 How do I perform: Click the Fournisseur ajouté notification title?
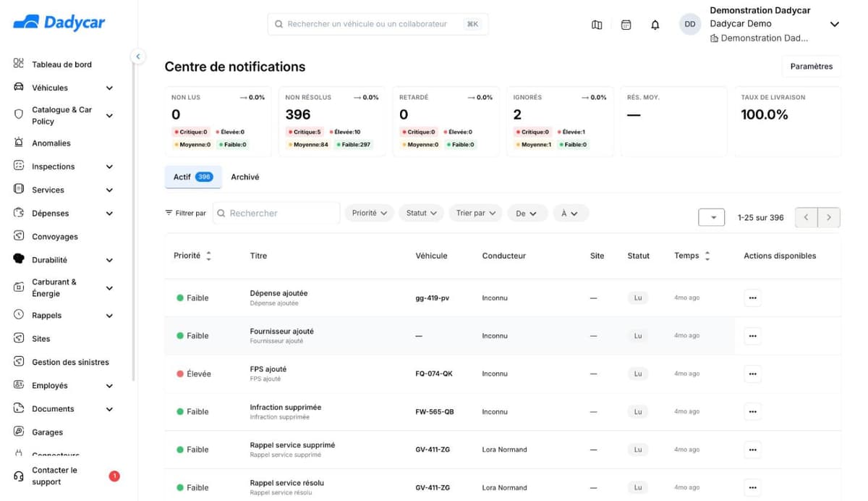coord(282,331)
